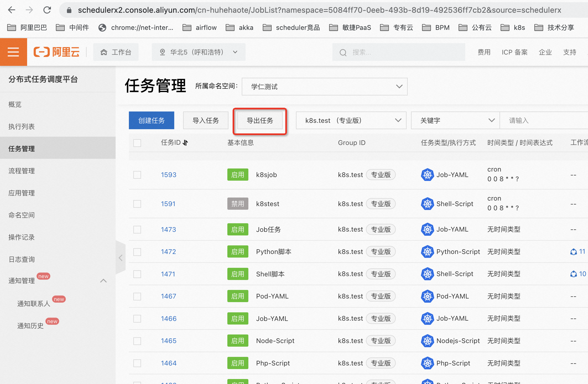Open the 技术分享 bookmark folder
This screenshot has height=384, width=588.
[x=554, y=28]
